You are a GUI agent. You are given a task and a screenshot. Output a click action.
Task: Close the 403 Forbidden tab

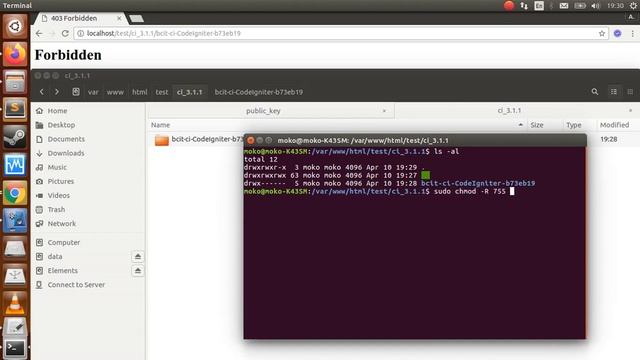point(119,18)
